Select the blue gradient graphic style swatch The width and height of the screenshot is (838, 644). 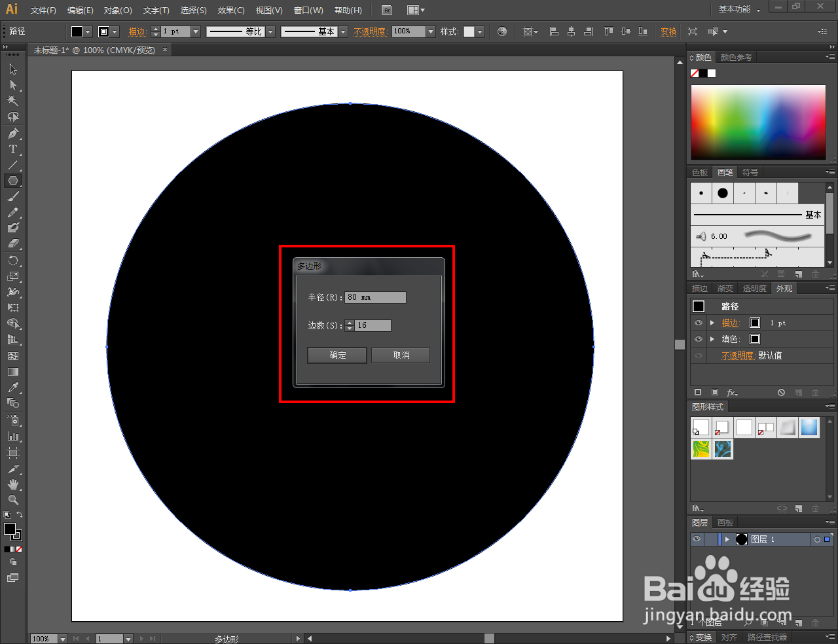[x=809, y=427]
